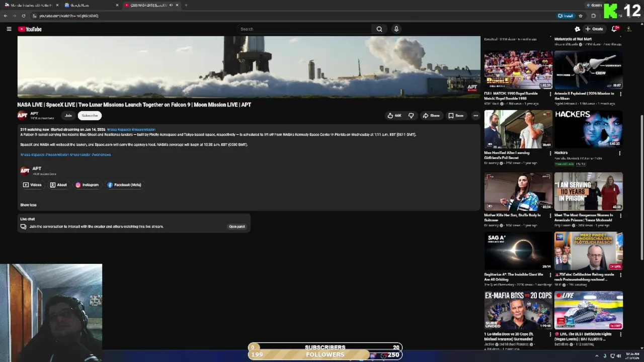Dislike the video with thumbs down
This screenshot has width=644, height=362.
point(411,116)
